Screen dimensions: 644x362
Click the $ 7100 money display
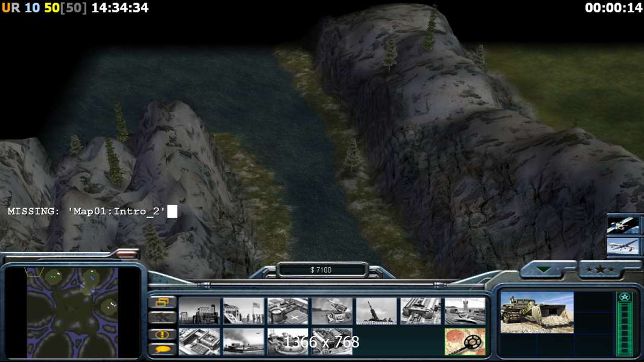click(x=321, y=270)
